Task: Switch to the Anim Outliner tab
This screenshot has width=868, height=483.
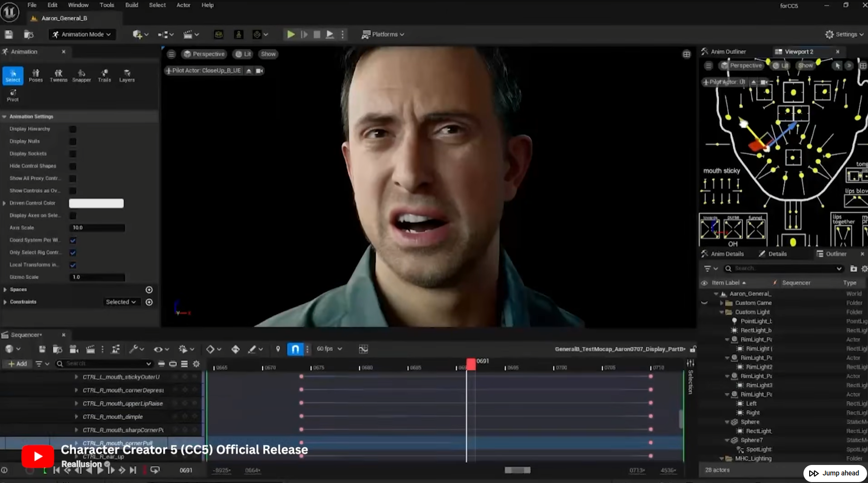Action: [728, 52]
